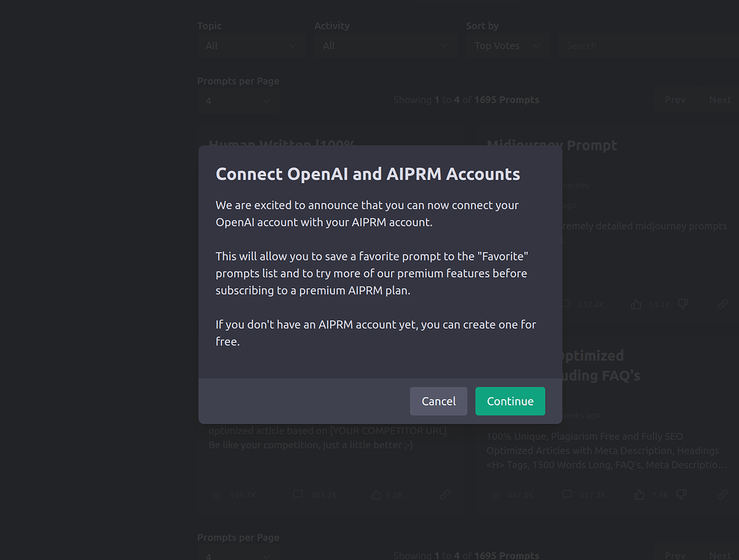Screen dimensions: 739x560
Task: Go to the Next page of prompts
Action: 719,99
